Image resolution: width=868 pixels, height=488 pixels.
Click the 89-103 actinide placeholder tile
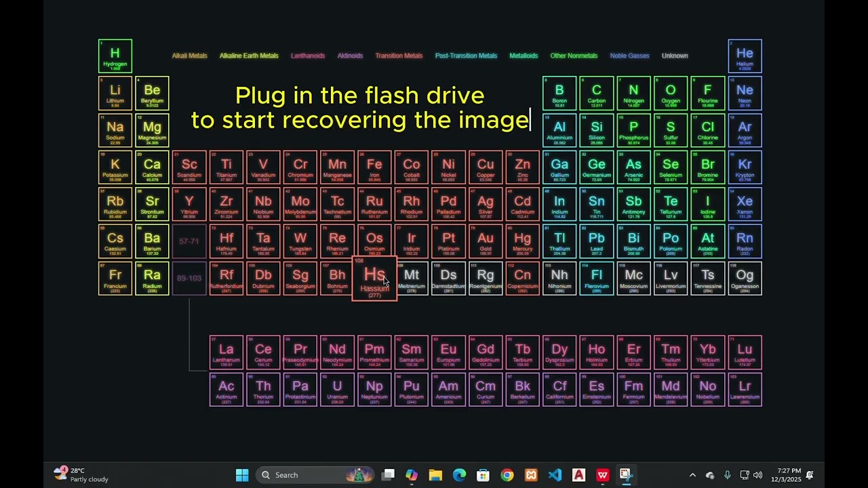point(189,279)
